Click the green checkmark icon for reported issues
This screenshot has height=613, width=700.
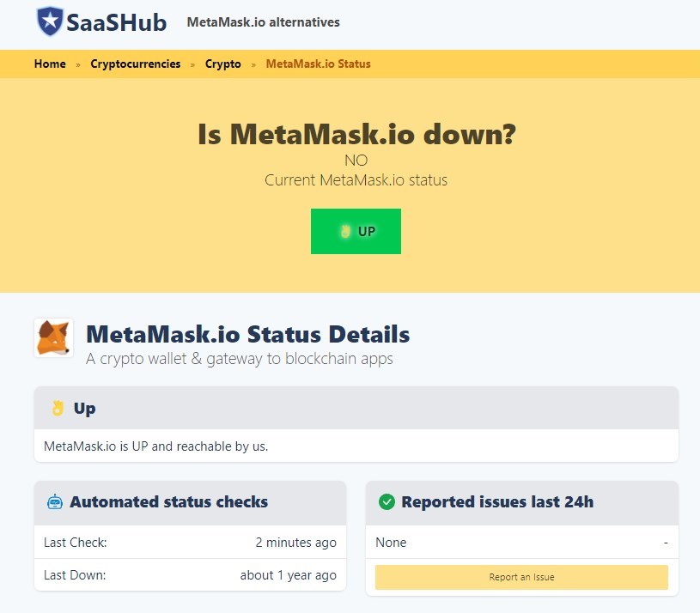tap(387, 502)
